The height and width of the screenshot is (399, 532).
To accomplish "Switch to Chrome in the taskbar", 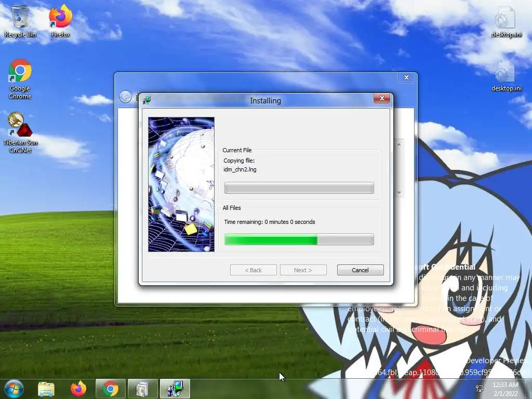I will (x=111, y=389).
